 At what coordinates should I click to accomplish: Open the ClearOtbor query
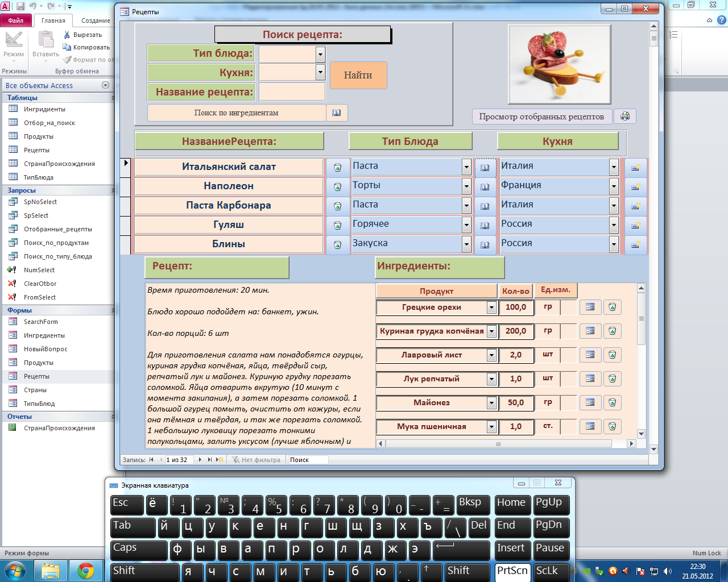tap(40, 284)
